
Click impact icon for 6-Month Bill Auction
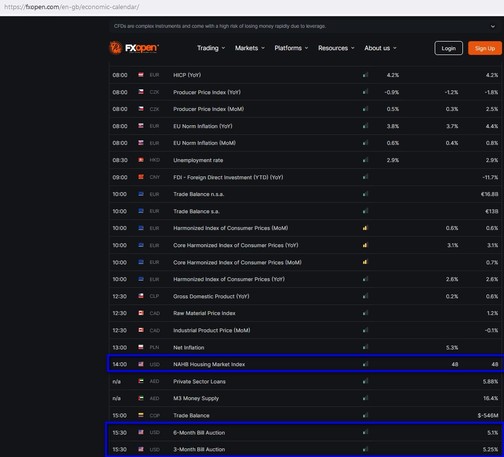365,432
